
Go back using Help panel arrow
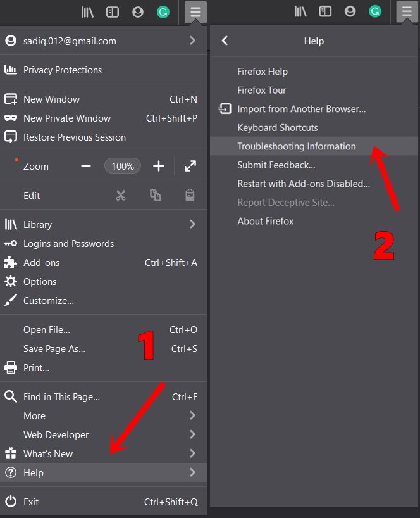[x=225, y=41]
